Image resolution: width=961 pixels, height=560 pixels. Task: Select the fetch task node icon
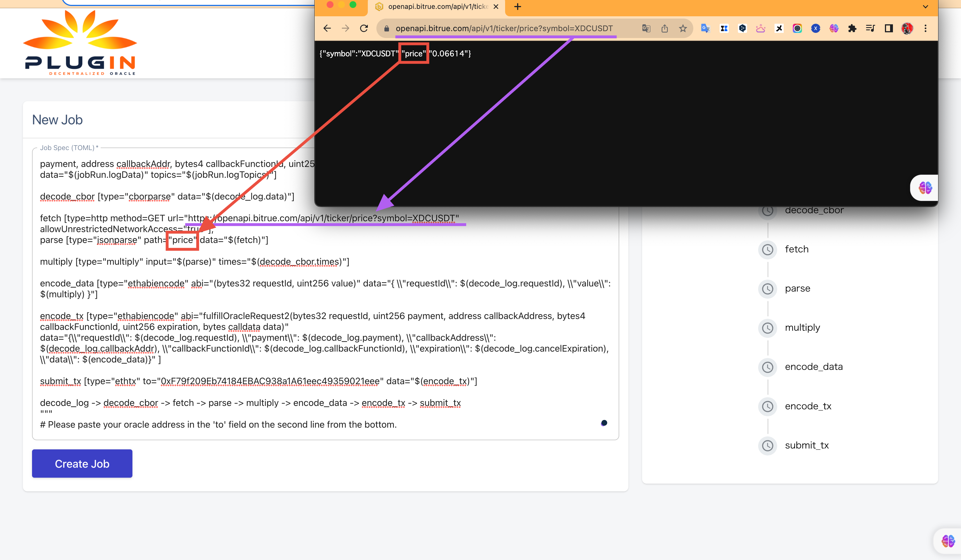tap(768, 250)
